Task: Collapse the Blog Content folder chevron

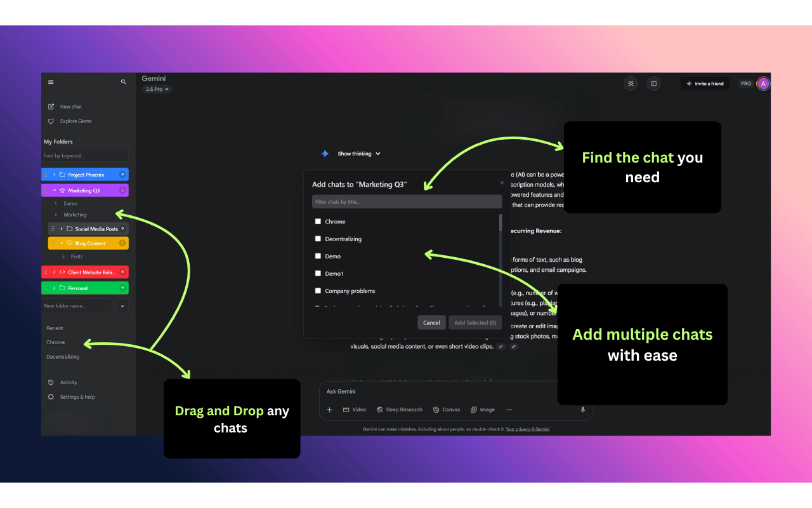Action: coord(62,243)
